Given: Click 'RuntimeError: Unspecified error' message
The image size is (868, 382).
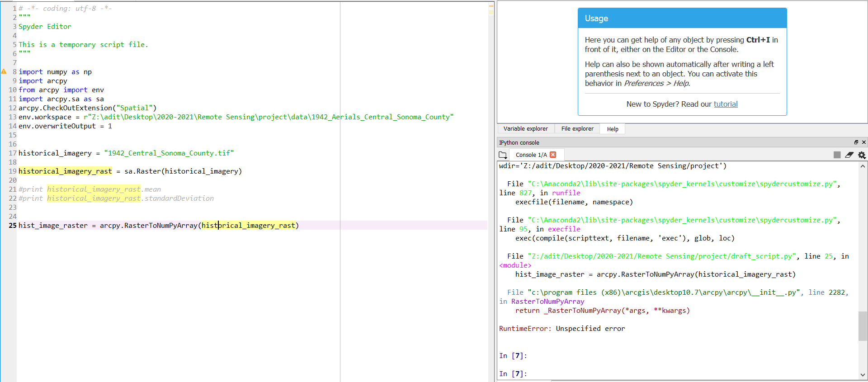Looking at the screenshot, I should coord(562,329).
